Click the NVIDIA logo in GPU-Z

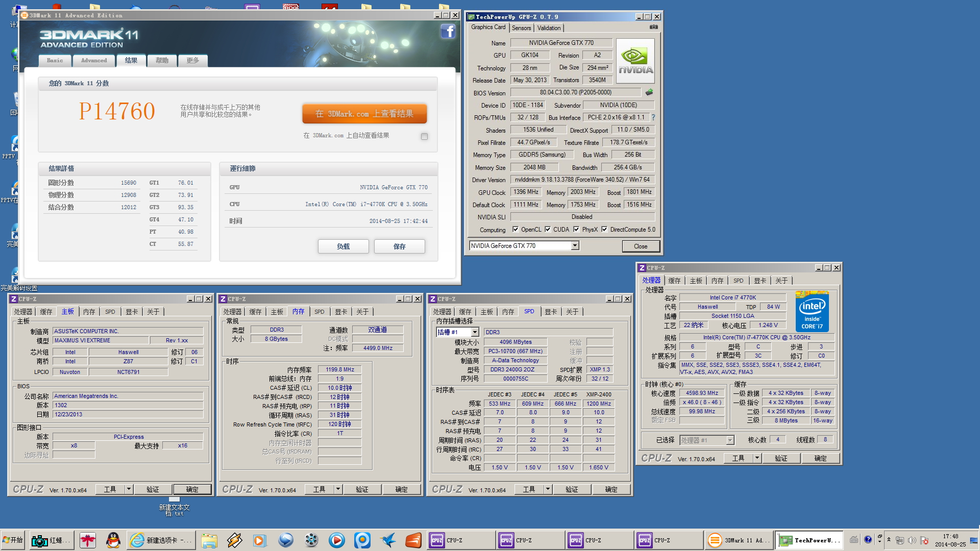point(635,61)
